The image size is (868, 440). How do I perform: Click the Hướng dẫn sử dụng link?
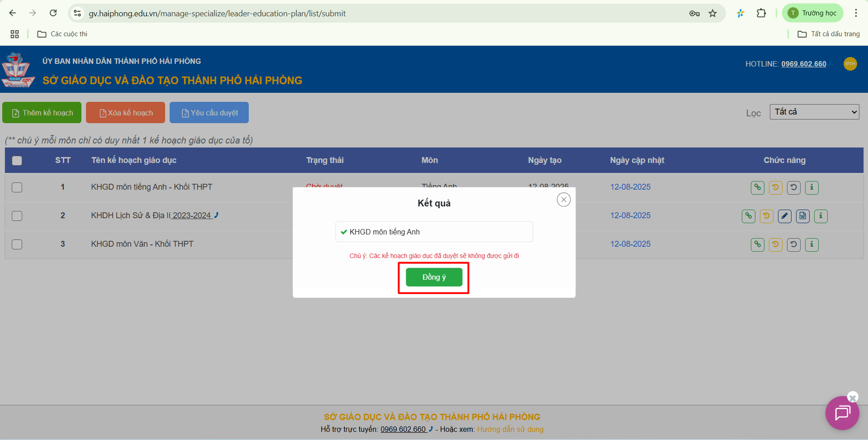tap(510, 429)
